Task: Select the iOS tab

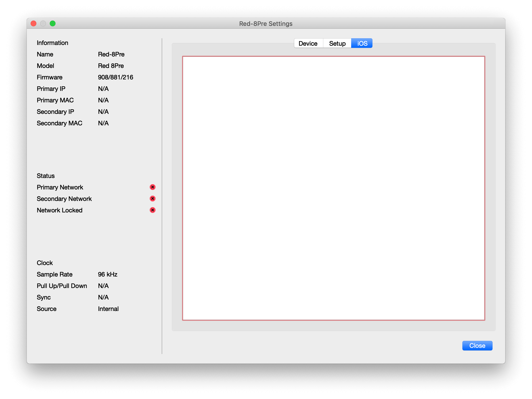Action: (x=362, y=43)
